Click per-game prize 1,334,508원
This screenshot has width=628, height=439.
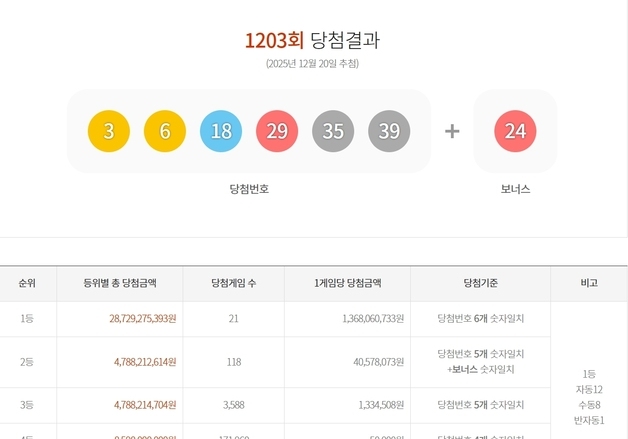(381, 405)
